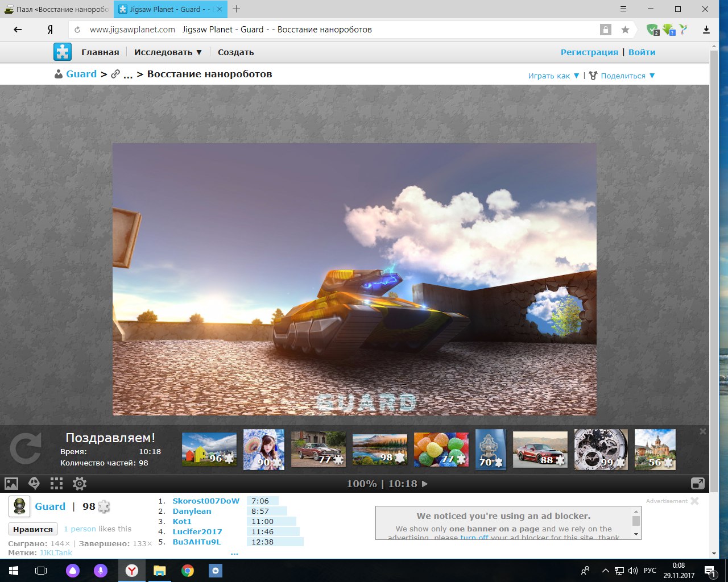Image resolution: width=728 pixels, height=582 pixels.
Task: Click Guard username beside the avatar
Action: pyautogui.click(x=50, y=506)
